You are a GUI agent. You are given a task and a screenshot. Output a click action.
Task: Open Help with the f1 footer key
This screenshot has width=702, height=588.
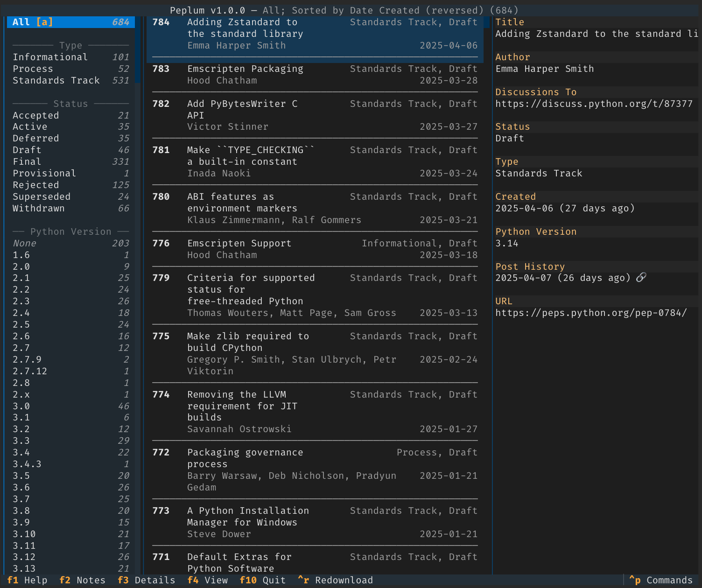(x=28, y=580)
